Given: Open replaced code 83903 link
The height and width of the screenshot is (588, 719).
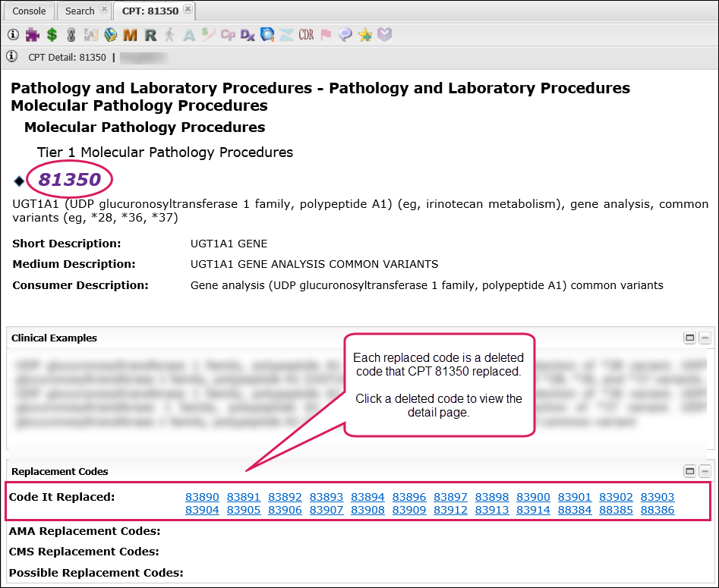Looking at the screenshot, I should [658, 498].
